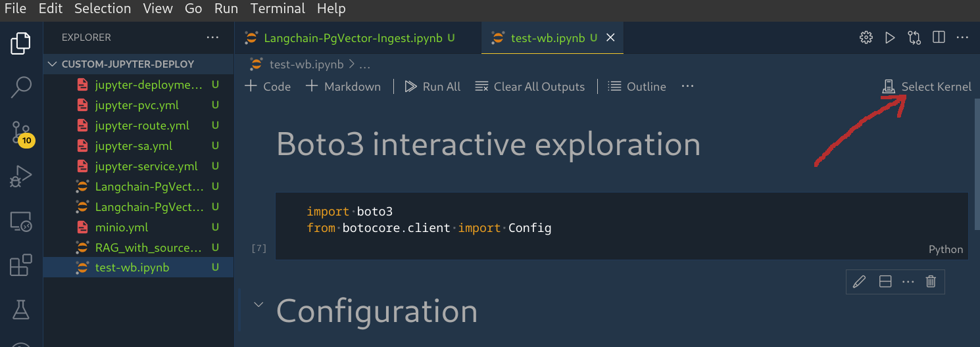Open the Help menu
The image size is (980, 347).
[x=331, y=9]
